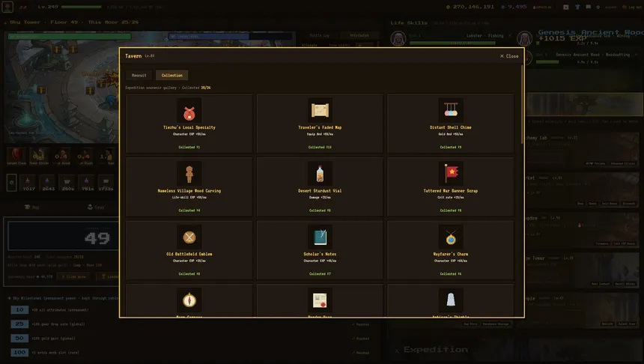Select the white thimble souvenir icon
644x364 pixels.
tap(451, 300)
